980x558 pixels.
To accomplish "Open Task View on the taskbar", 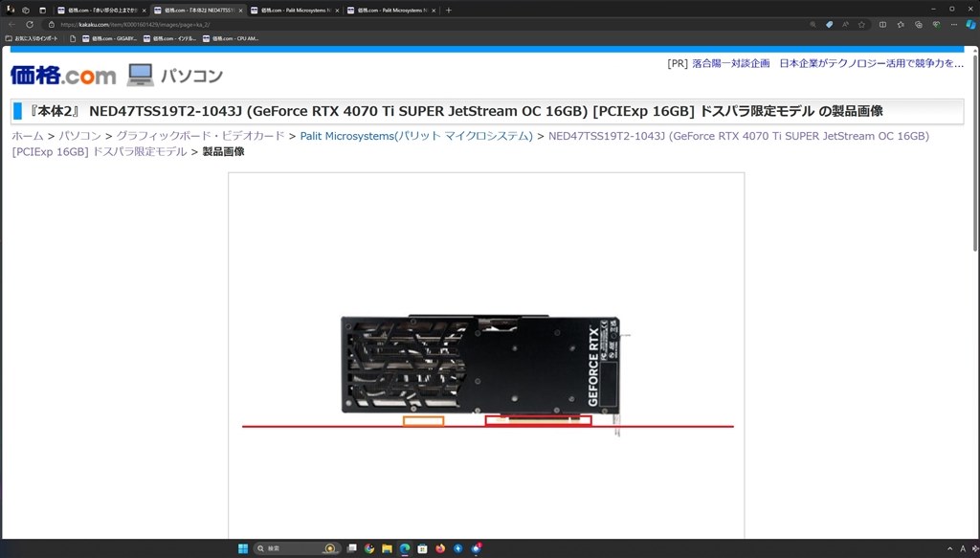I will coord(352,548).
